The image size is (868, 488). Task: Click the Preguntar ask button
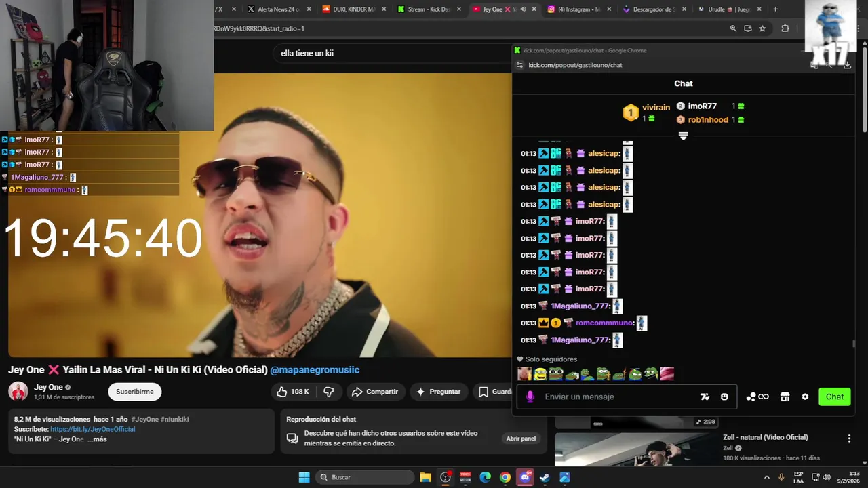tap(438, 392)
